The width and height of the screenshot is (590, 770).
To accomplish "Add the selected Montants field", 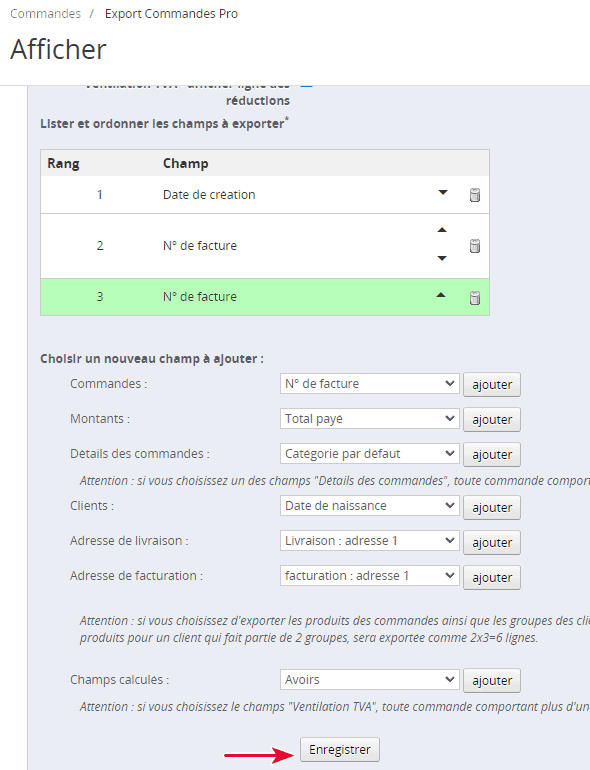I will pos(492,419).
